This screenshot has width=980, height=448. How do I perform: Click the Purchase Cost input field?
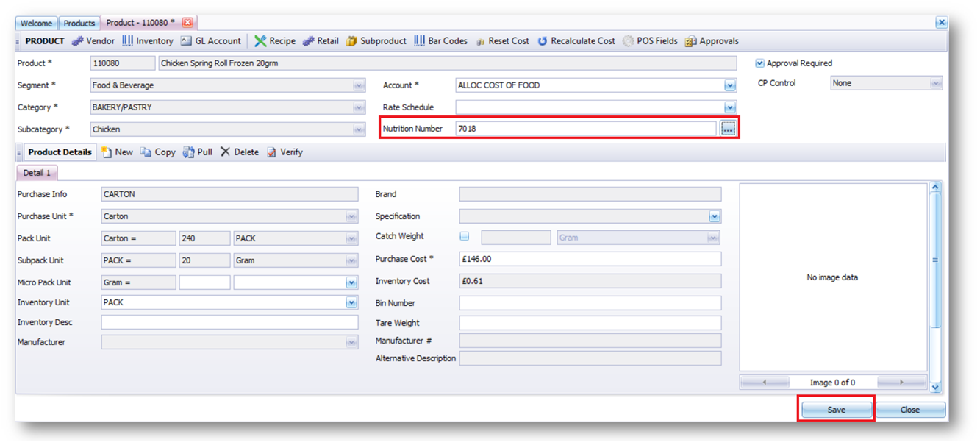tap(590, 259)
